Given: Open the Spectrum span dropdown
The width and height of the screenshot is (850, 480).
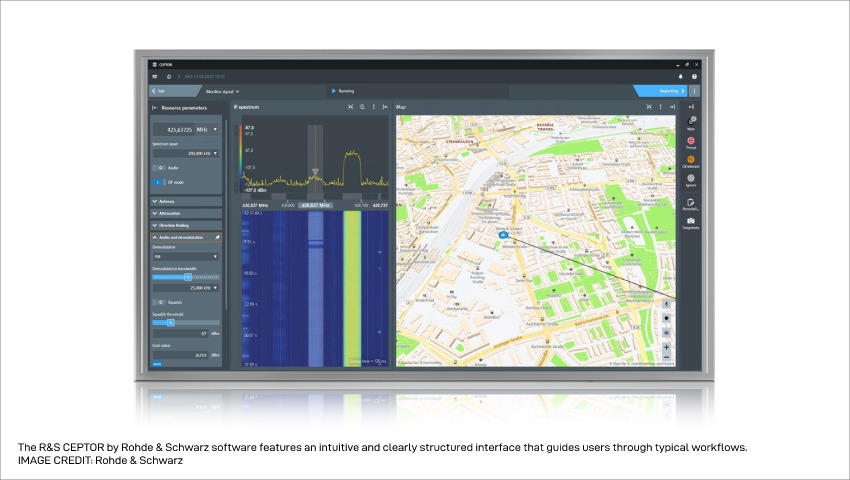Looking at the screenshot, I should (x=186, y=153).
